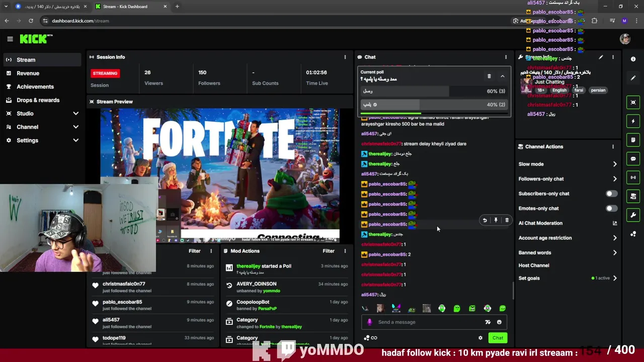
Task: Open yommdo link in Mod Actions
Action: pyautogui.click(x=272, y=291)
